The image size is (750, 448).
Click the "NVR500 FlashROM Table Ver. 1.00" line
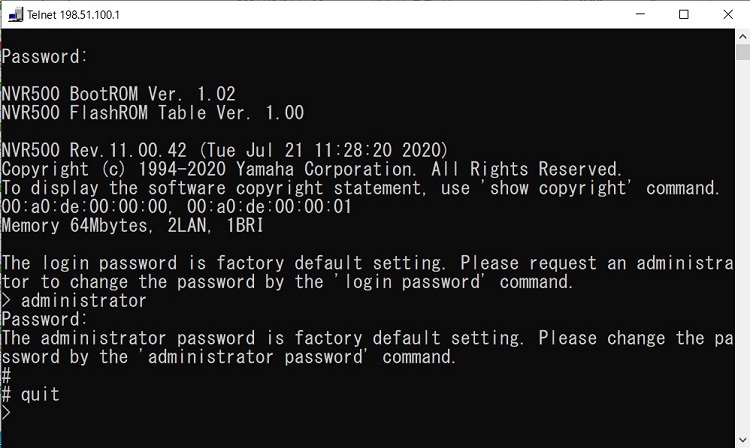coord(152,113)
